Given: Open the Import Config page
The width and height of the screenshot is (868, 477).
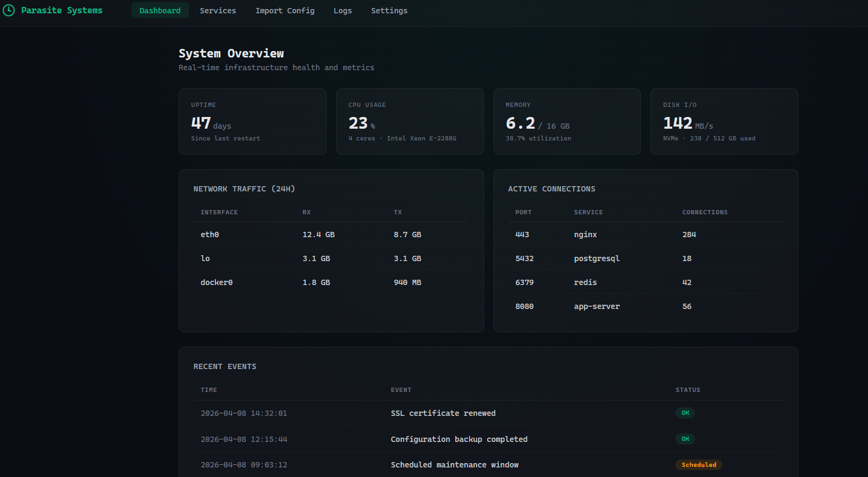Looking at the screenshot, I should 285,11.
